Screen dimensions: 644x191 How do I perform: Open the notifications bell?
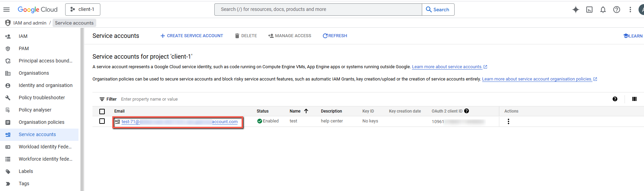coord(603,10)
